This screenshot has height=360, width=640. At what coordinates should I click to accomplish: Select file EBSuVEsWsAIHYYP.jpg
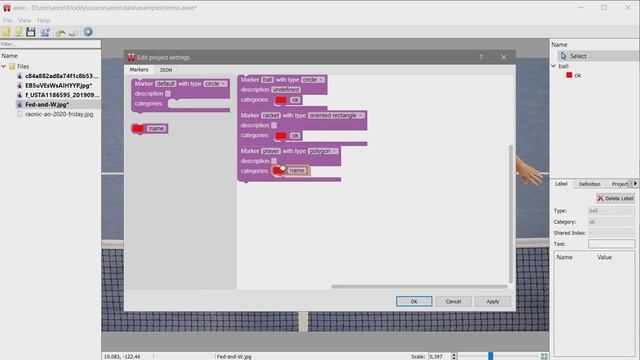[x=58, y=86]
